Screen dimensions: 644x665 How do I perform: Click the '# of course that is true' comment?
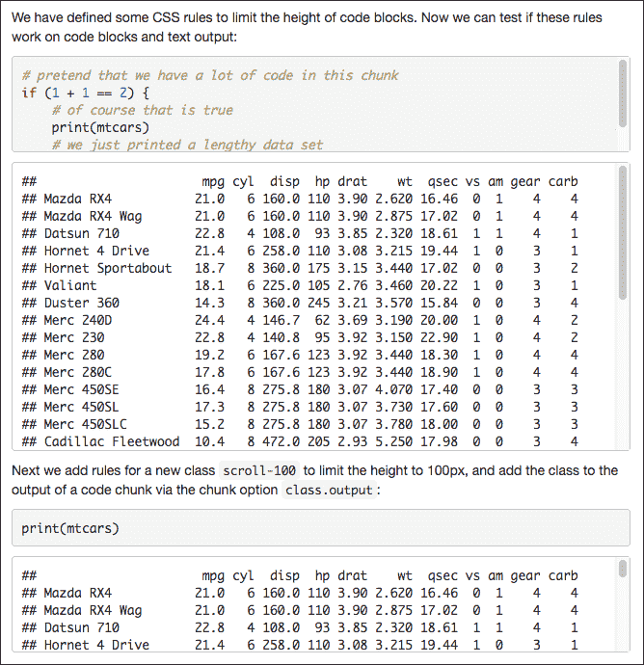pyautogui.click(x=143, y=110)
